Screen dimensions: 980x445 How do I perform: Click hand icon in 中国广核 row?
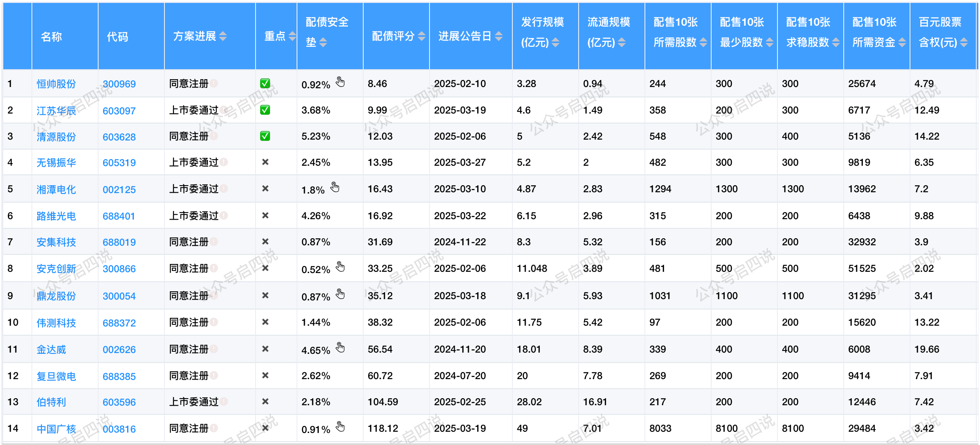[x=340, y=426]
